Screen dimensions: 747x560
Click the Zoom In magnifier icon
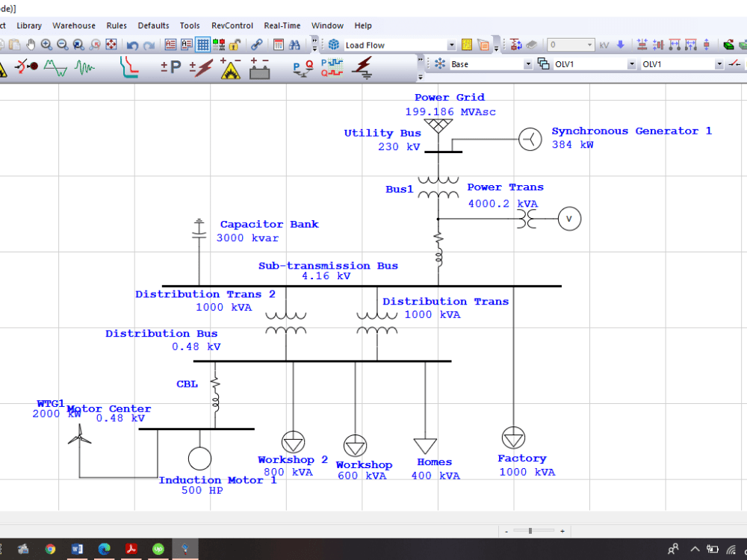[46, 45]
